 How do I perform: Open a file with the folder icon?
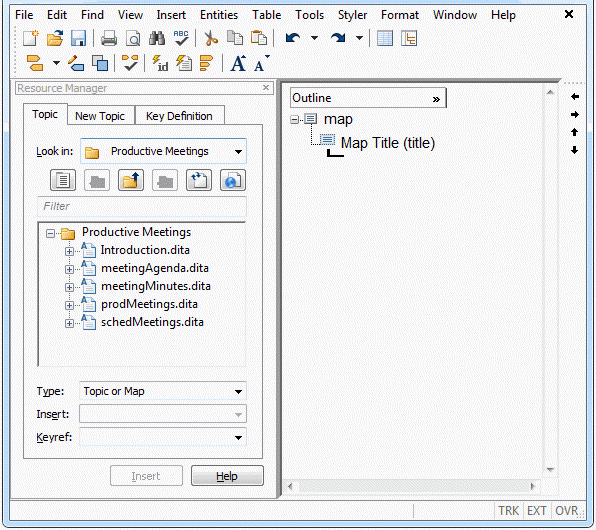[55, 38]
